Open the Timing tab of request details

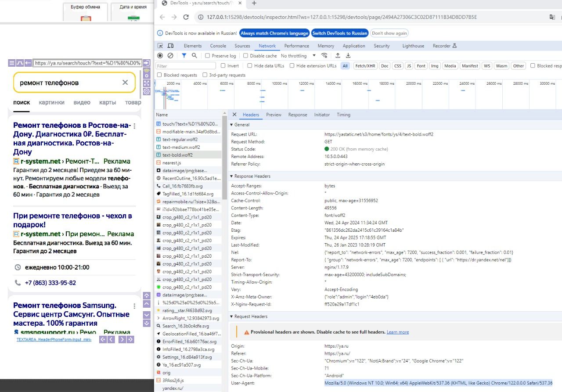point(343,115)
